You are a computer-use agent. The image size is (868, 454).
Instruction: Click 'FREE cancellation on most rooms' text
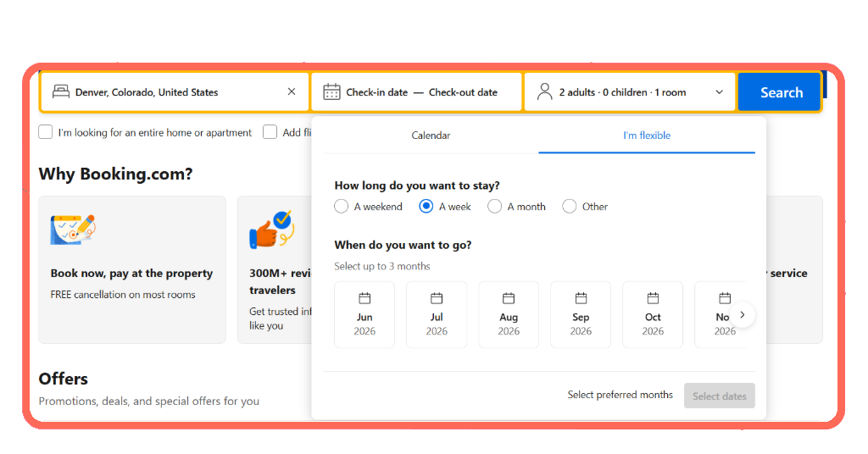pos(123,295)
